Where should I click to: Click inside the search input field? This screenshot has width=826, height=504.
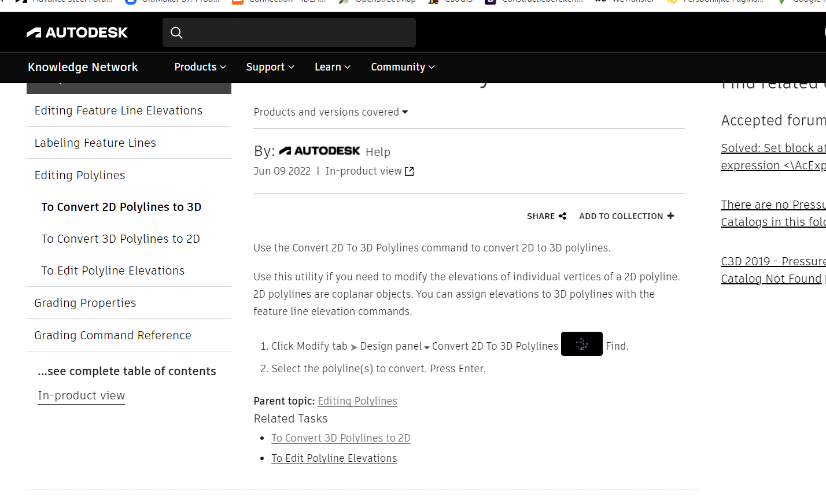click(x=289, y=32)
